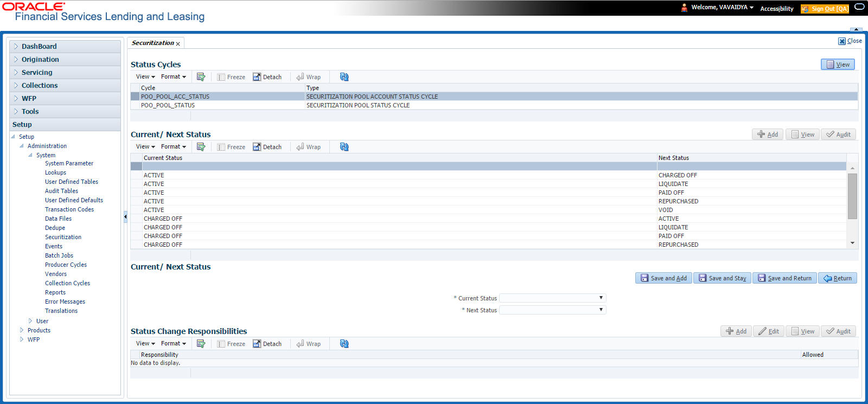Click Wrap in Status Cycles toolbar
The width and height of the screenshot is (868, 404).
tap(308, 77)
